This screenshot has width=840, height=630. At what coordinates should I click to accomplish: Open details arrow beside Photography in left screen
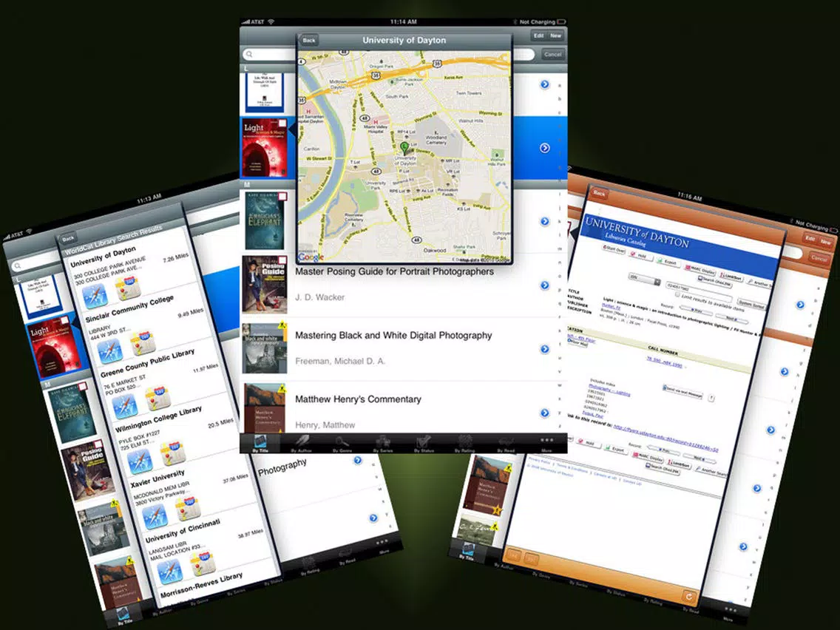tap(358, 460)
